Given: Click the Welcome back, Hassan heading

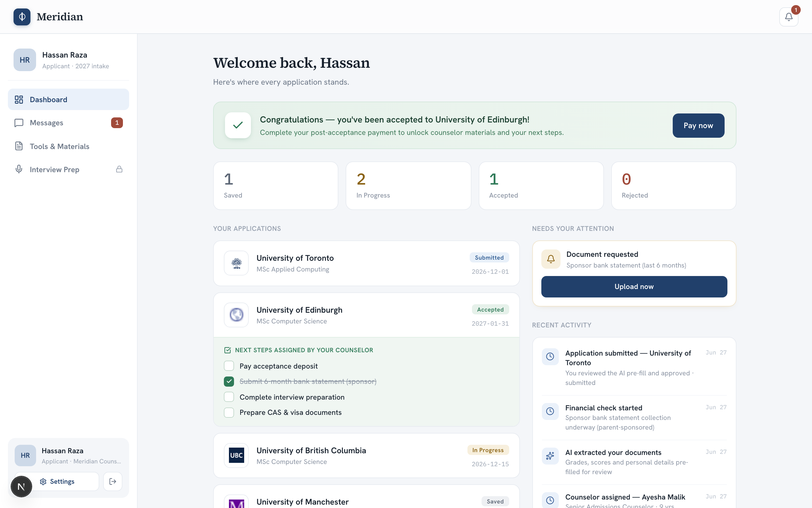Looking at the screenshot, I should point(291,63).
